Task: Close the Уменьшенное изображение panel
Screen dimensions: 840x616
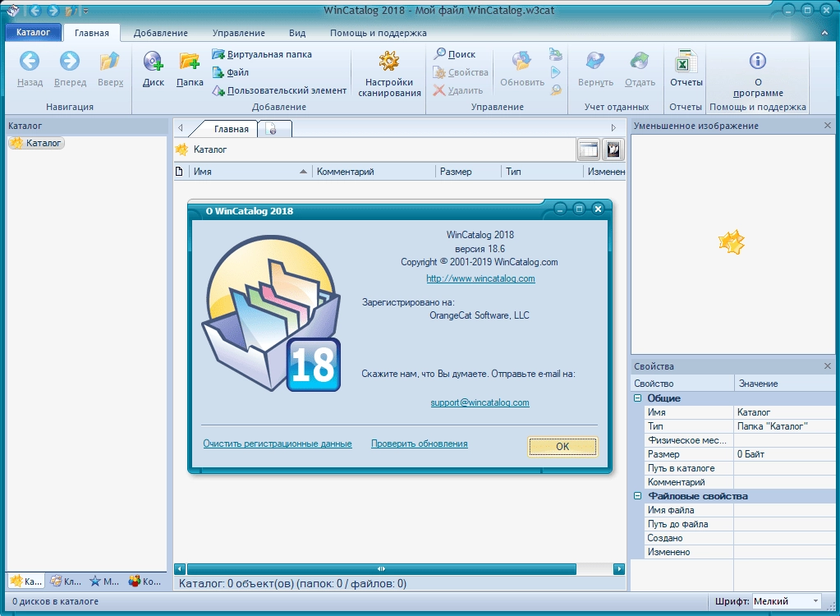Action: tap(827, 126)
